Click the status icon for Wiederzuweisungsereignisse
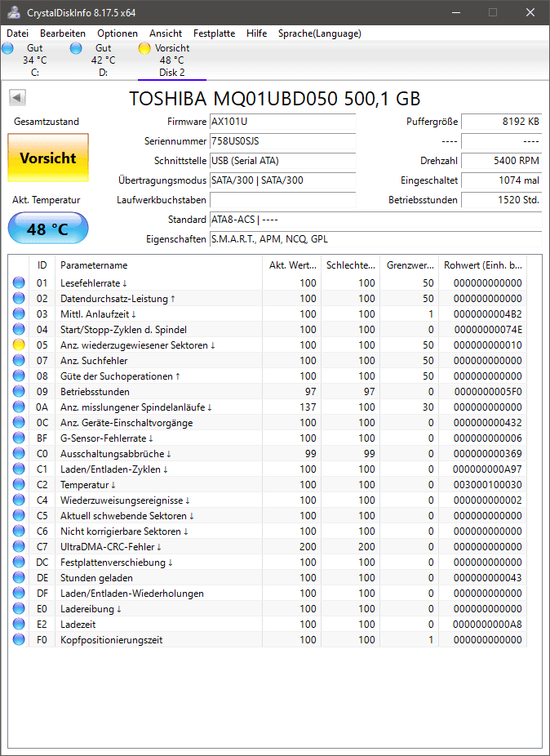 pos(19,500)
